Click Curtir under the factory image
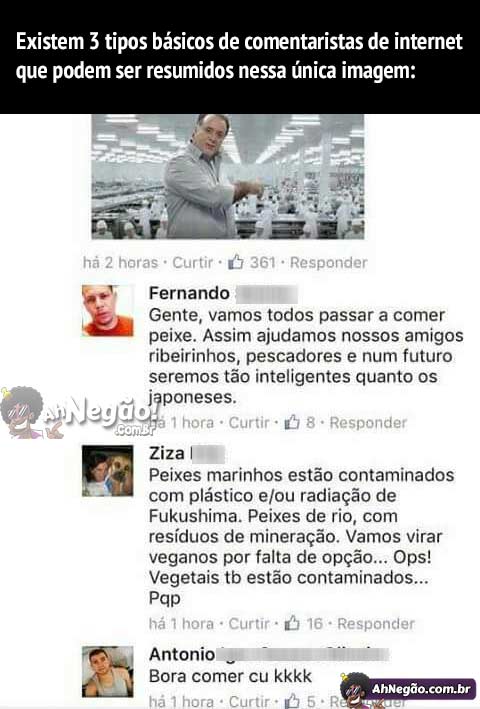480x709 pixels. coord(193,262)
